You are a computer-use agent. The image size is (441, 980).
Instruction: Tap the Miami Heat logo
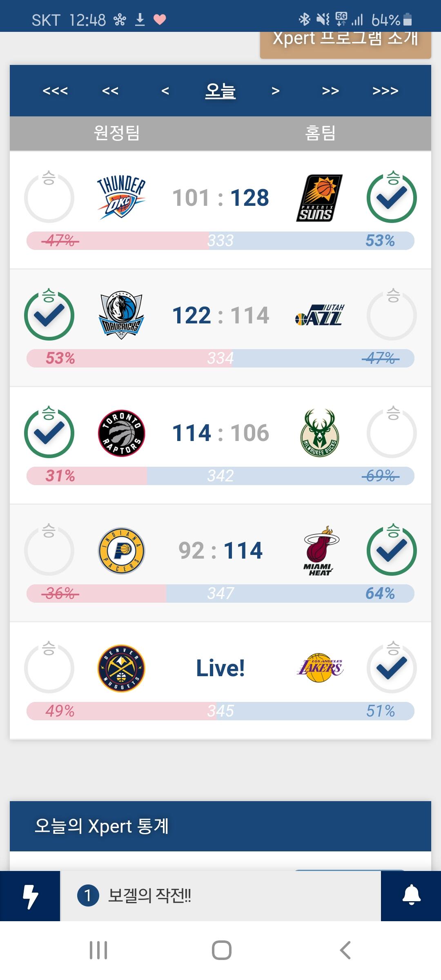[x=320, y=551]
